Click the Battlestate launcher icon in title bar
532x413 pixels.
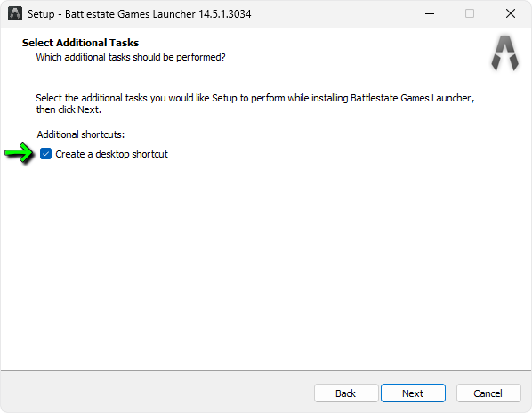point(15,14)
